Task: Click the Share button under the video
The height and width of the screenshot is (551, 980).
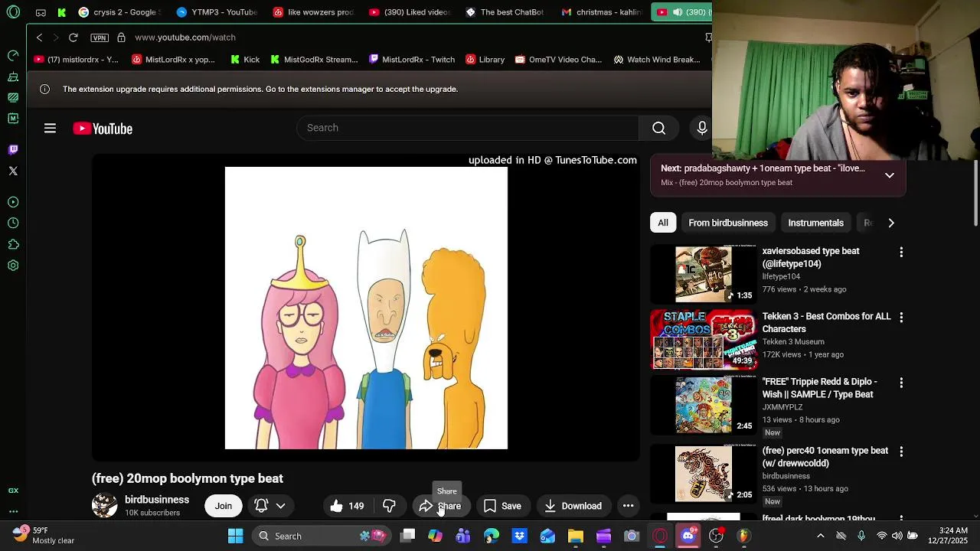Action: [x=440, y=506]
